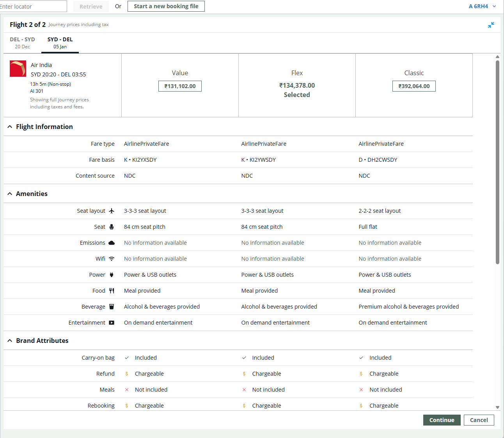Collapse the Flight Information section
The width and height of the screenshot is (504, 438).
coord(10,127)
